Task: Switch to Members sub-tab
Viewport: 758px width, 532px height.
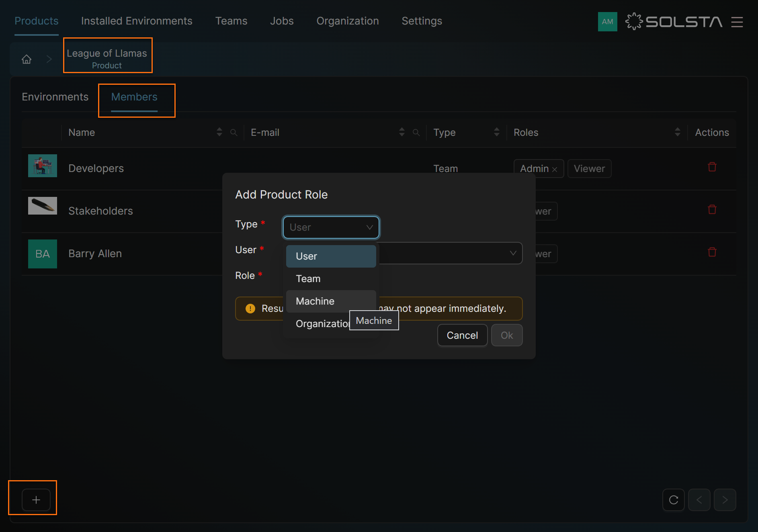Action: 134,97
